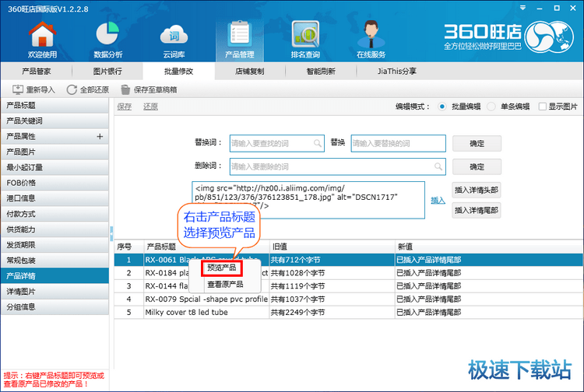Select 港口信息 in left sidebar
This screenshot has width=584, height=392.
pos(55,198)
